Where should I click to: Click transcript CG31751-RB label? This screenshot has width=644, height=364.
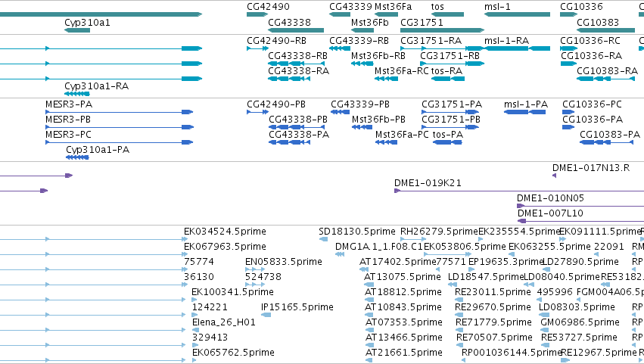(x=450, y=56)
